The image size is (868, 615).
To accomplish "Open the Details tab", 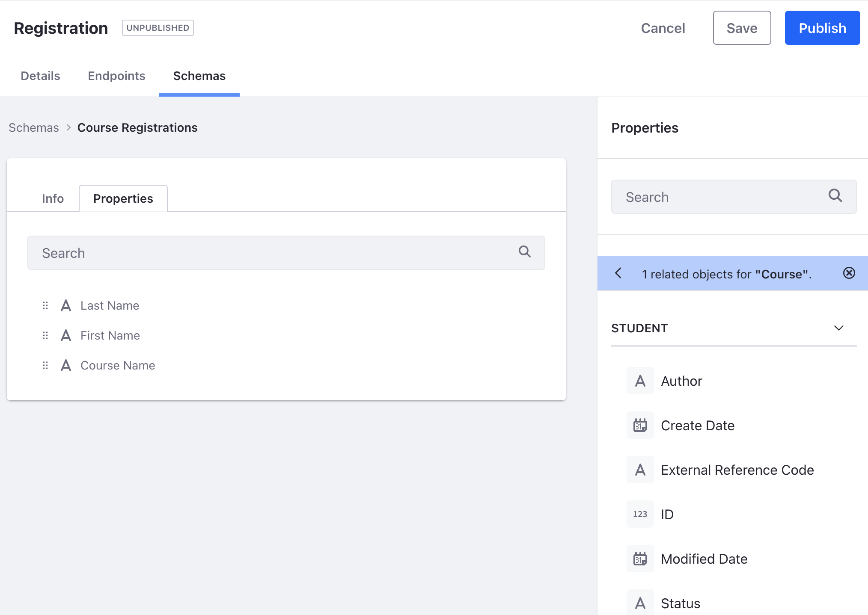I will [x=41, y=76].
